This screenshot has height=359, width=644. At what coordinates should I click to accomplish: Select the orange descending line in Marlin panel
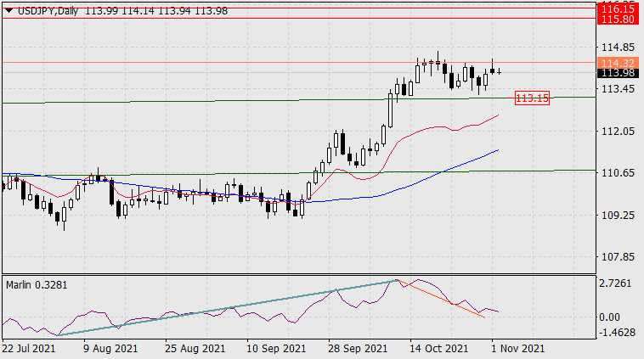click(442, 299)
